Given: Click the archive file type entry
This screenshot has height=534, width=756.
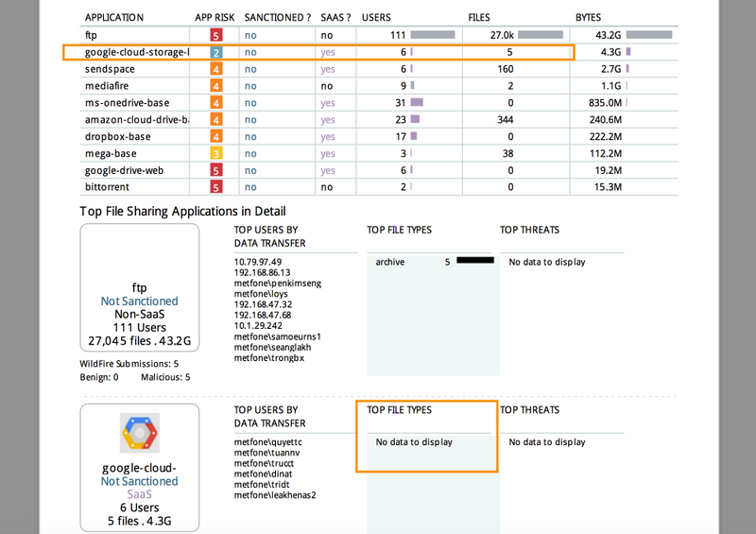Looking at the screenshot, I should point(390,262).
